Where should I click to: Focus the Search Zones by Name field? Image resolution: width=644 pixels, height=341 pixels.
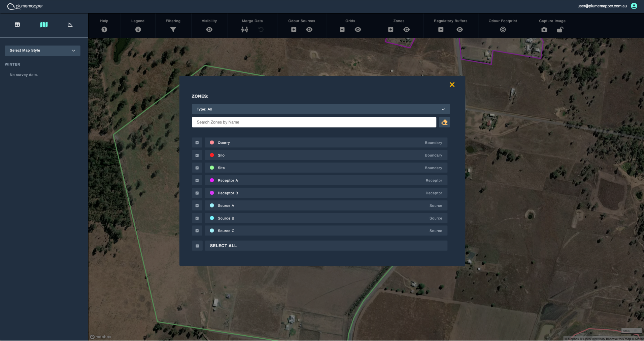[x=314, y=122]
